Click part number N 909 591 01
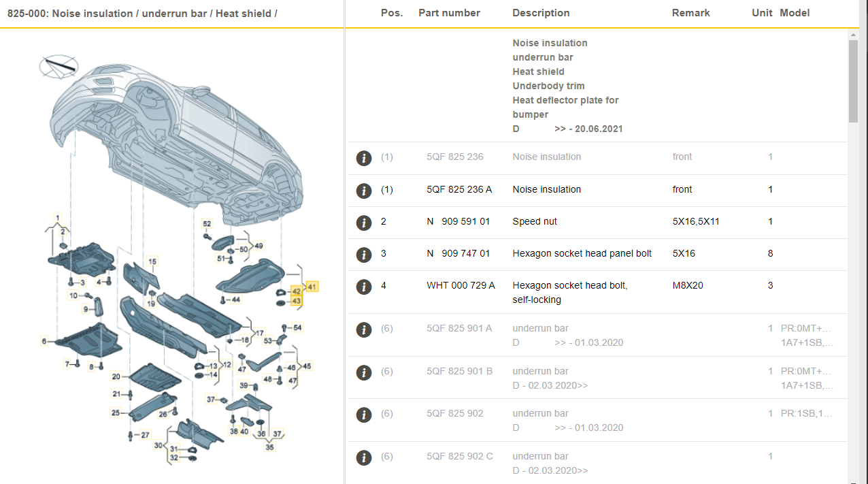 point(458,221)
